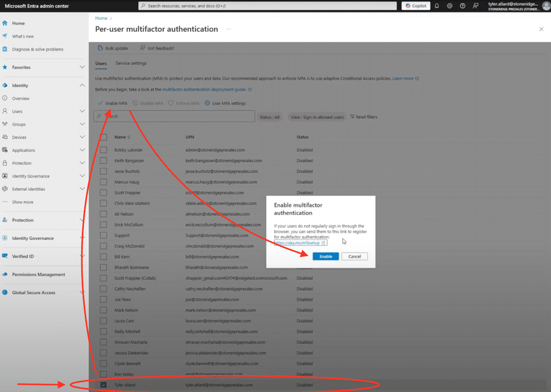The image size is (551, 392).
Task: Toggle the select-all checkbox in header
Action: (103, 137)
